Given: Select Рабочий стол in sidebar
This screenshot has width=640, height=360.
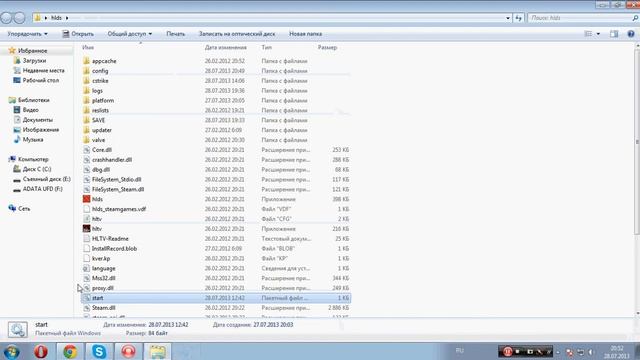Looking at the screenshot, I should point(41,80).
